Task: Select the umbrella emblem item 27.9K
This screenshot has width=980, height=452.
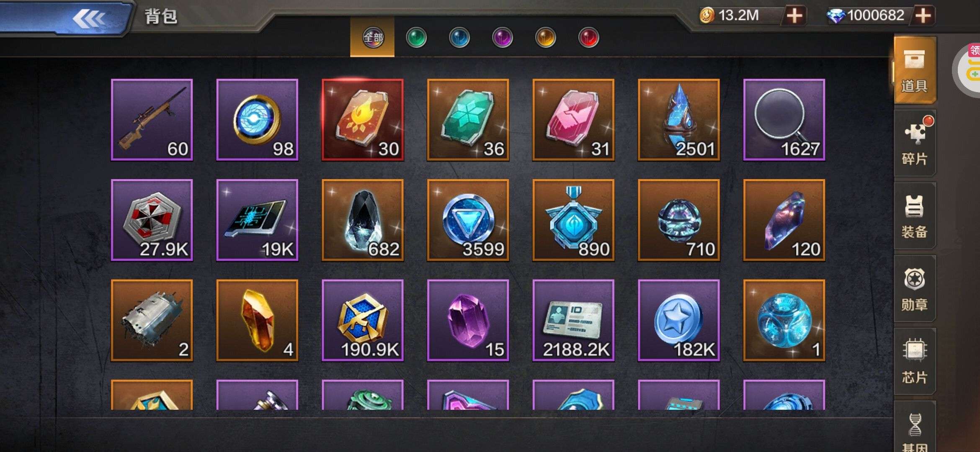Action: click(152, 220)
